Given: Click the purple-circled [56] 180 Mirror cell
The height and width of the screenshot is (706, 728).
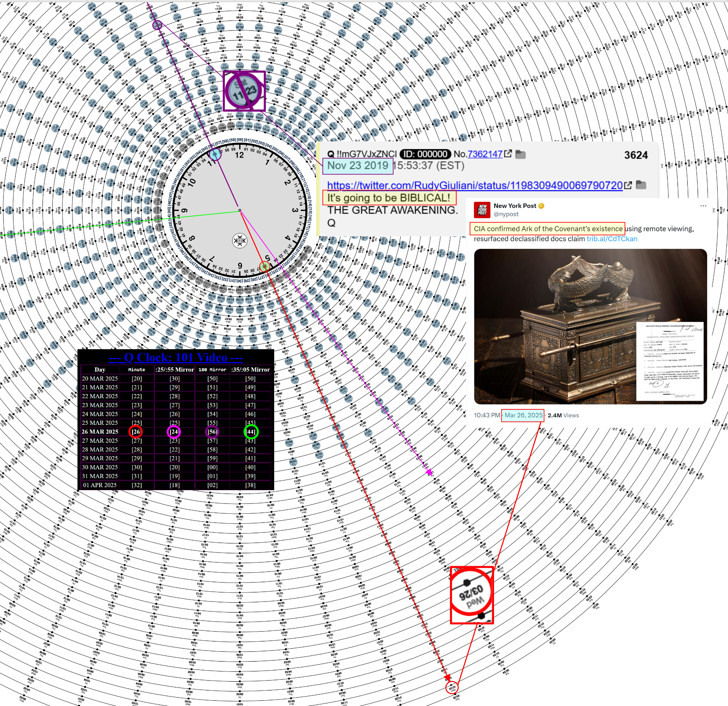Looking at the screenshot, I should pyautogui.click(x=212, y=432).
